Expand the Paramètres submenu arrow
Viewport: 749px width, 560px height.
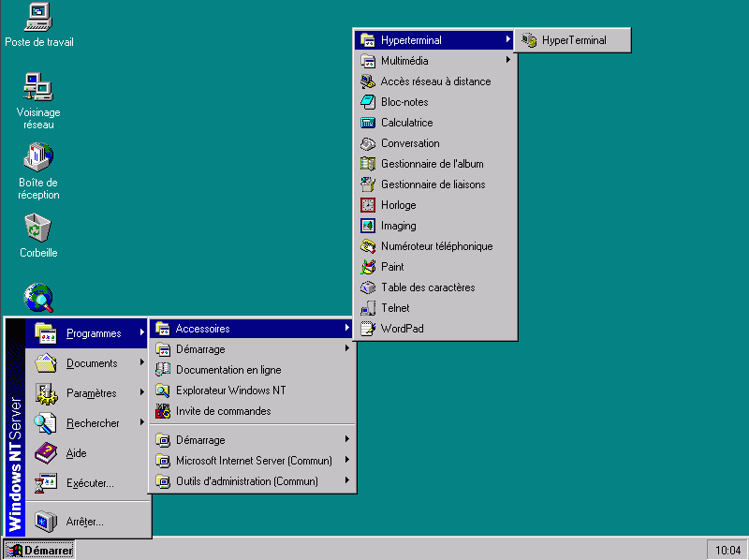pos(142,392)
